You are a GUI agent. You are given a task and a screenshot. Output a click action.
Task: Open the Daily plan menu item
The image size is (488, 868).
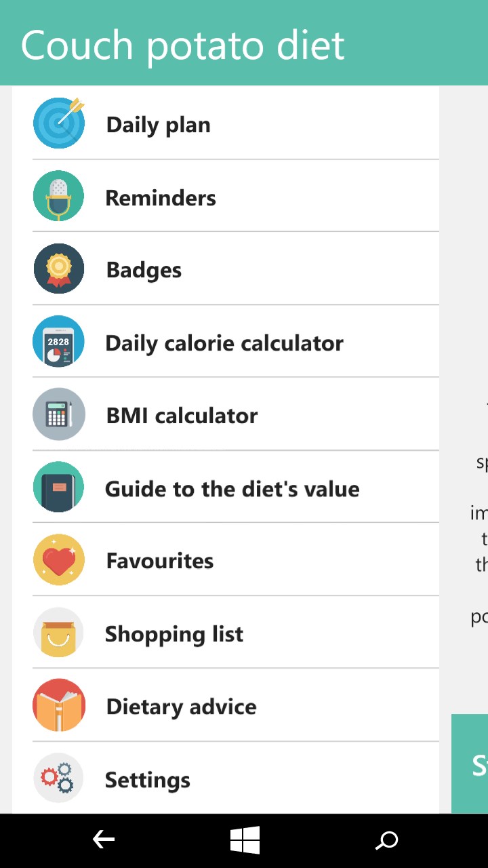(x=159, y=125)
